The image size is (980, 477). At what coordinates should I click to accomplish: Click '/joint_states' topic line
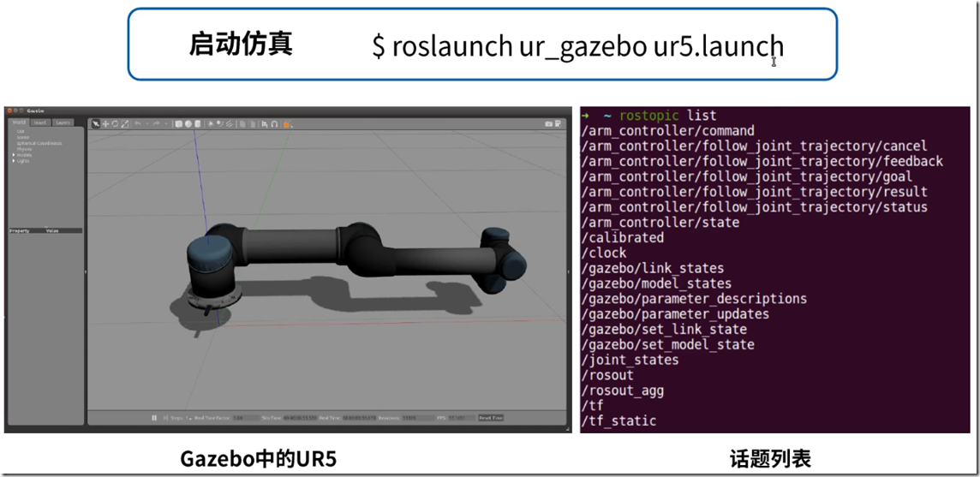point(630,360)
